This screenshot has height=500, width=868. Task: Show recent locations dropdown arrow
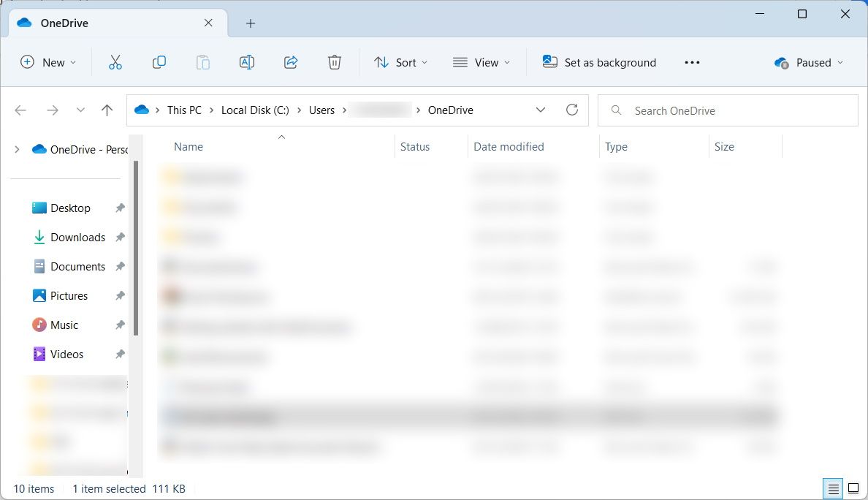point(80,110)
